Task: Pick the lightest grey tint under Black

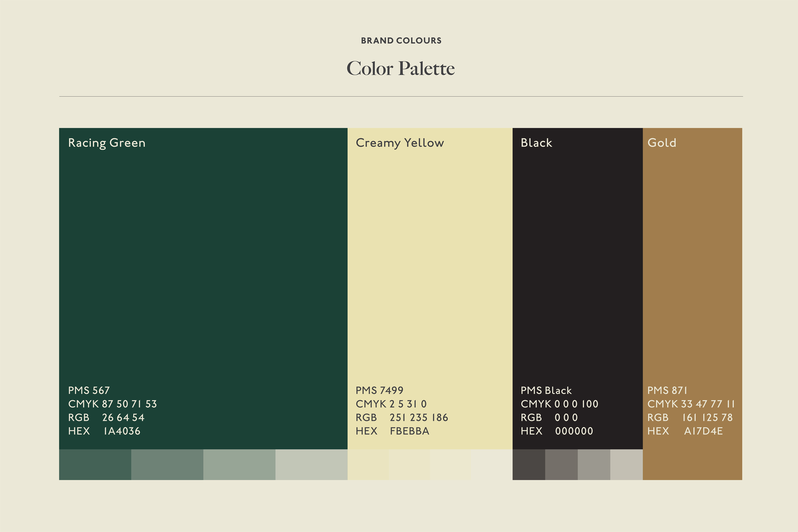Action: pyautogui.click(x=627, y=465)
